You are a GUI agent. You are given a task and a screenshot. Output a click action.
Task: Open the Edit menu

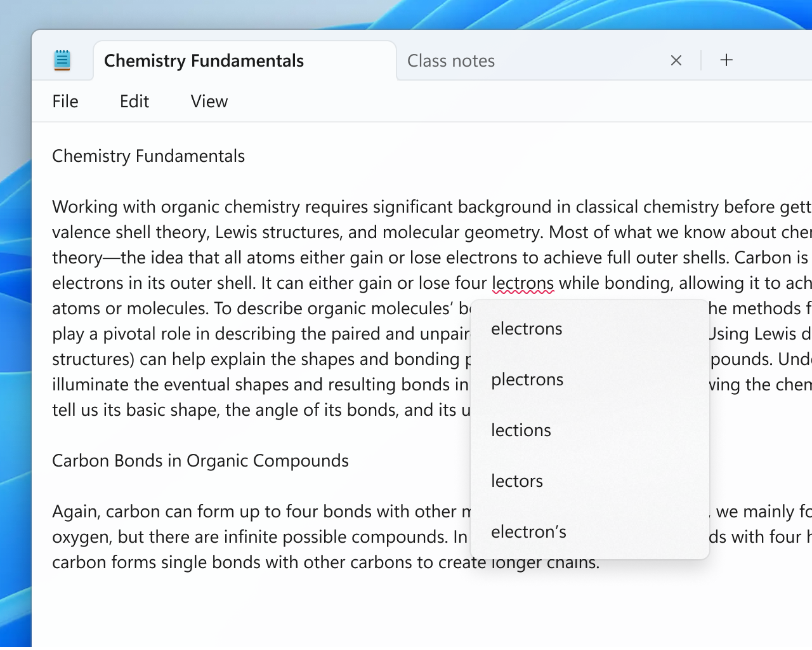click(134, 102)
